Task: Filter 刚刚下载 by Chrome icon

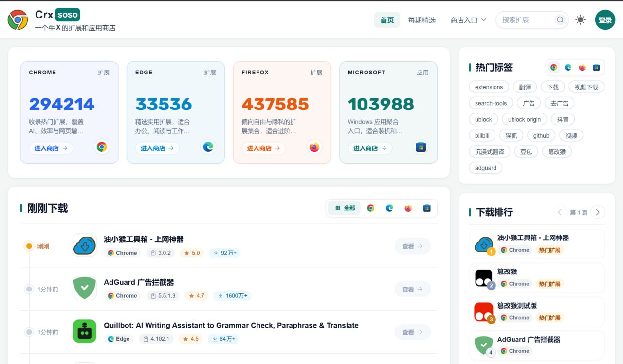Action: pyautogui.click(x=371, y=208)
